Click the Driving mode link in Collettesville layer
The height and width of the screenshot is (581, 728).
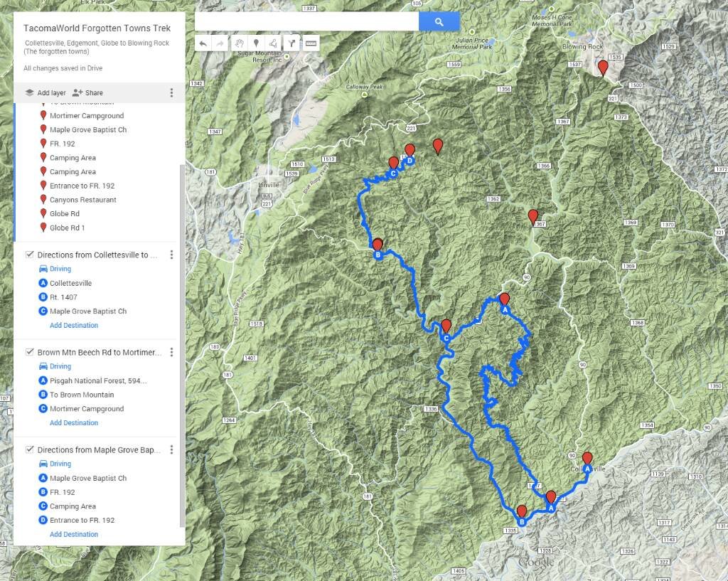click(60, 268)
